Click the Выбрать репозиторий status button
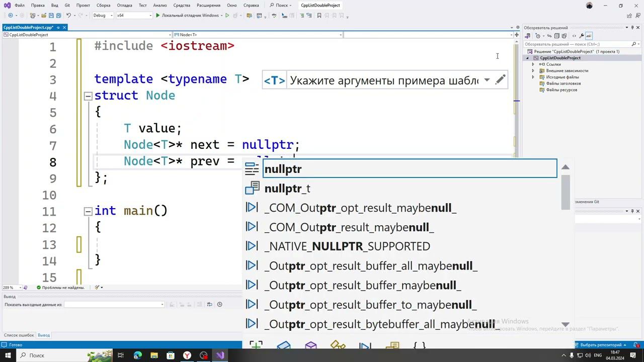Viewport: 644px width, 362px height. pos(601,345)
